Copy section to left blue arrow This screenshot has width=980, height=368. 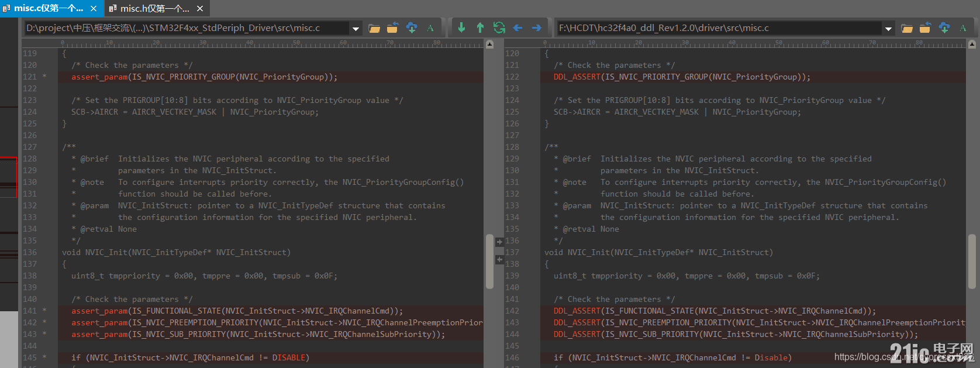(517, 27)
